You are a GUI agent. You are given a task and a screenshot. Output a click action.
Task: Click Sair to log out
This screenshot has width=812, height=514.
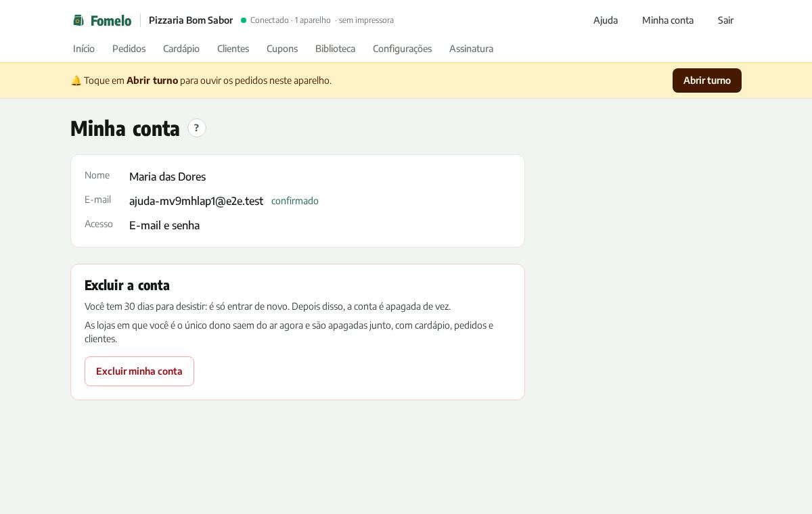pos(725,20)
